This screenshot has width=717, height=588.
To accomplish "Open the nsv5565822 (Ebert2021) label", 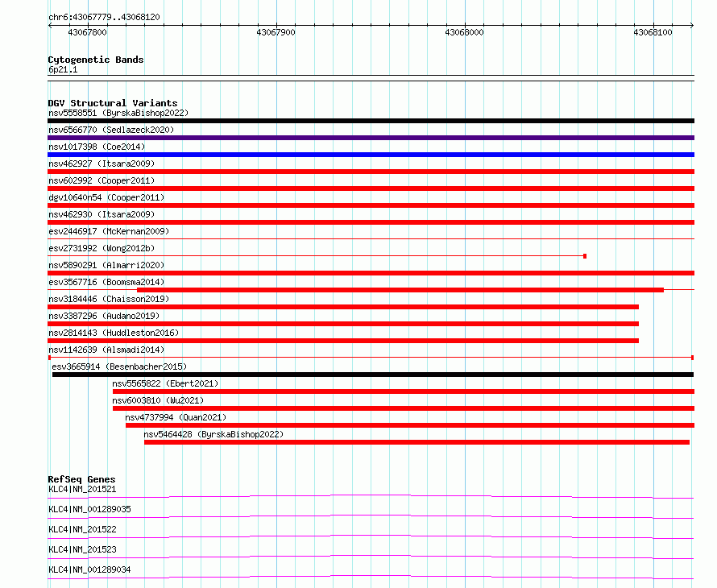I will pos(165,383).
